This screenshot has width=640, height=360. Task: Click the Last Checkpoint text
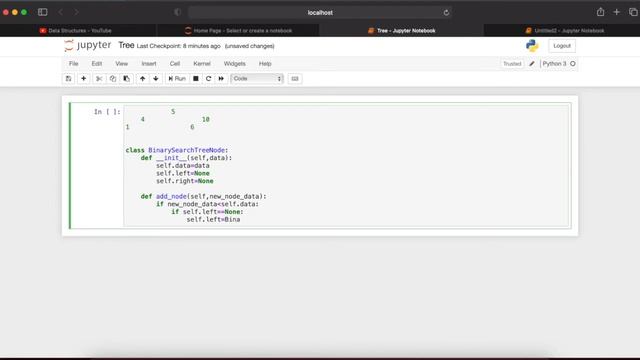(178, 46)
